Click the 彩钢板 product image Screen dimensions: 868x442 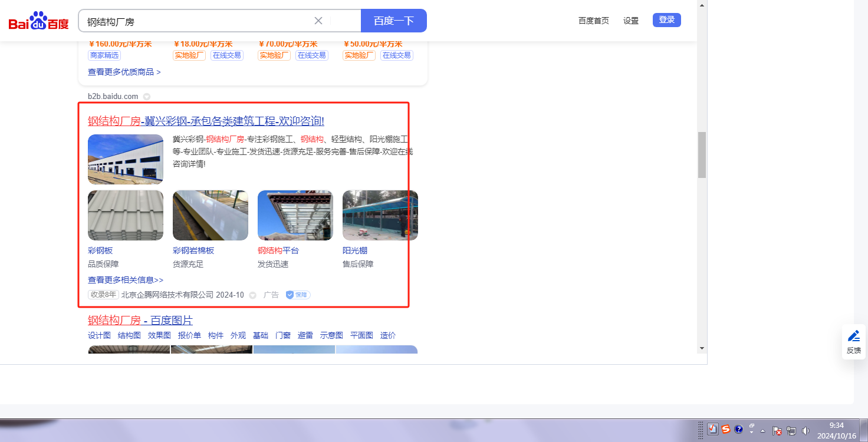126,215
